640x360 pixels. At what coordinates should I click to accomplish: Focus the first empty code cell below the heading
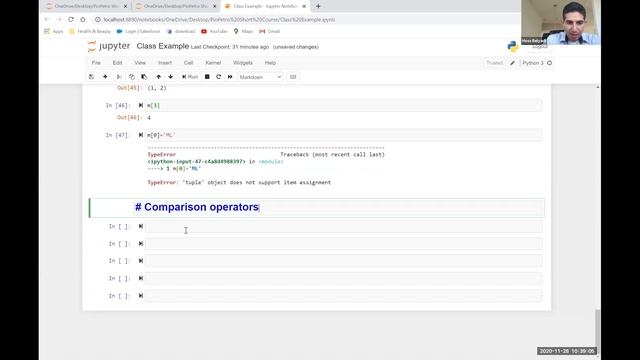pos(344,227)
